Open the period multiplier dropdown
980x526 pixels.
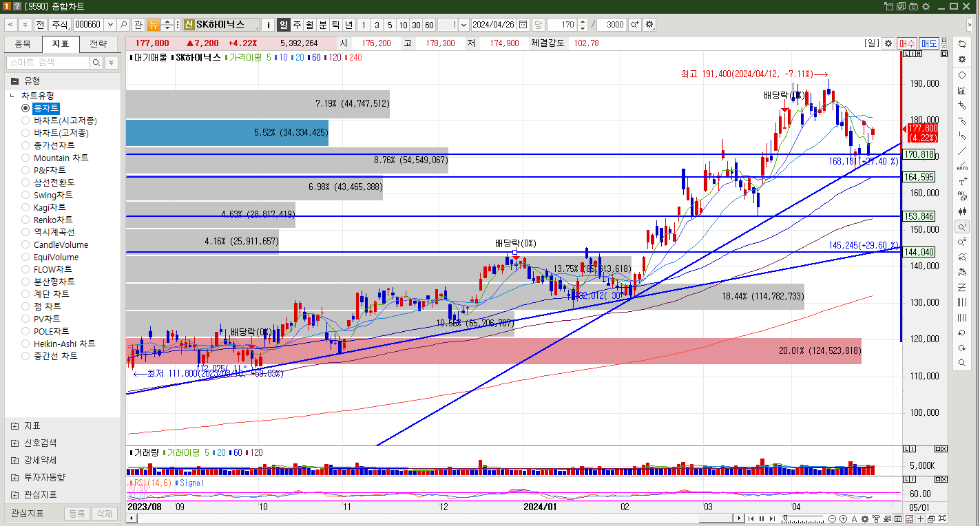pos(463,25)
